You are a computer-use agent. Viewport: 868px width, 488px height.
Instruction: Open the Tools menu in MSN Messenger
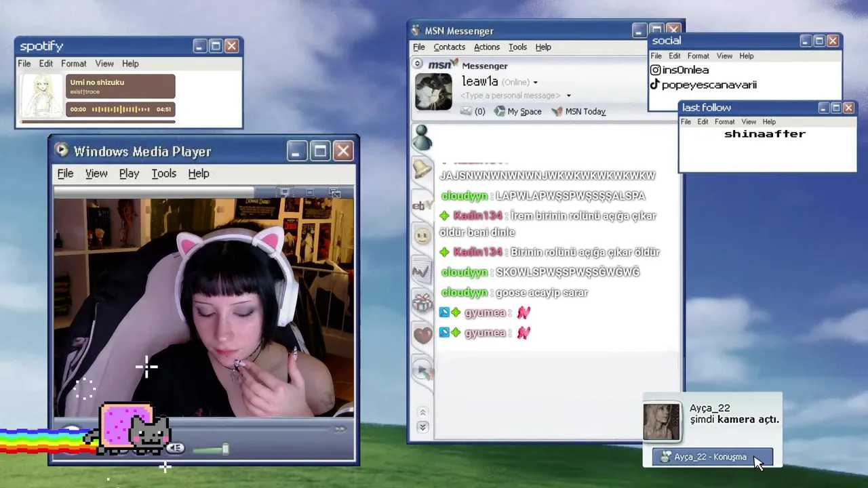tap(517, 47)
